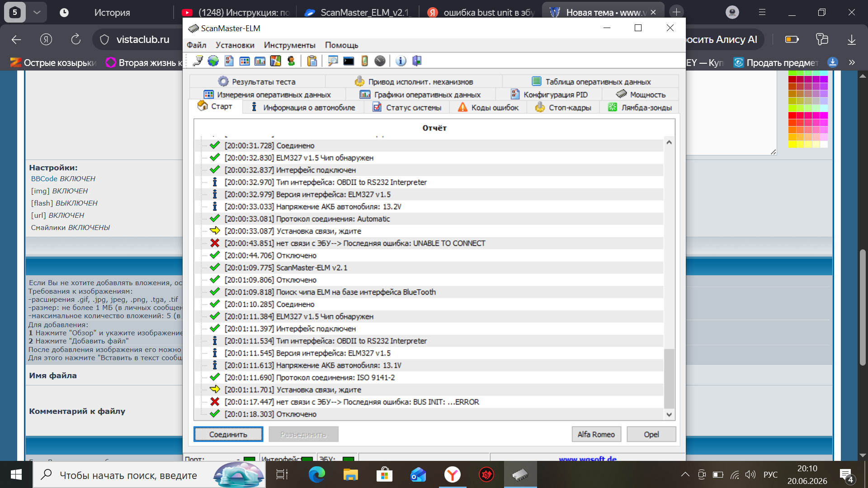Open the Таблица оперативных данных tab
The image size is (868, 488).
click(x=591, y=81)
